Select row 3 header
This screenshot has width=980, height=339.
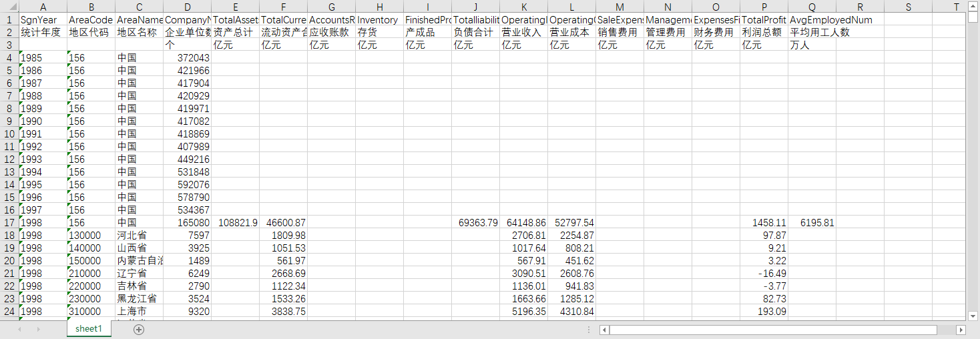[x=9, y=45]
